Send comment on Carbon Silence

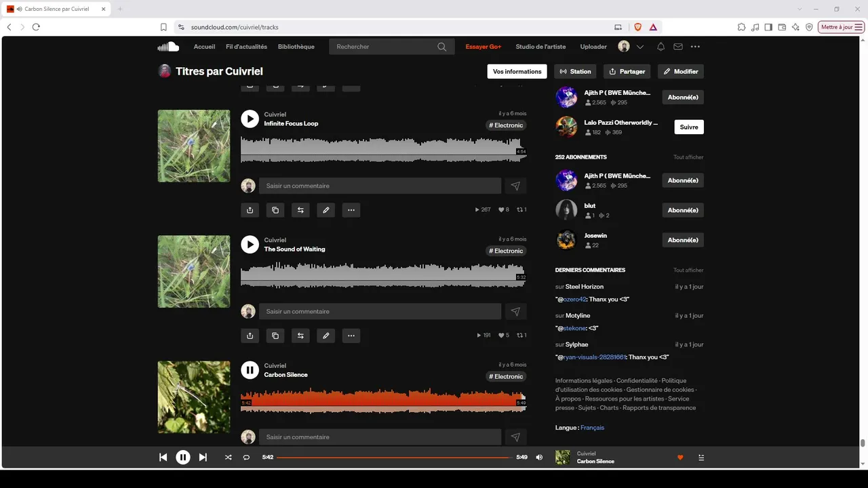click(x=515, y=437)
